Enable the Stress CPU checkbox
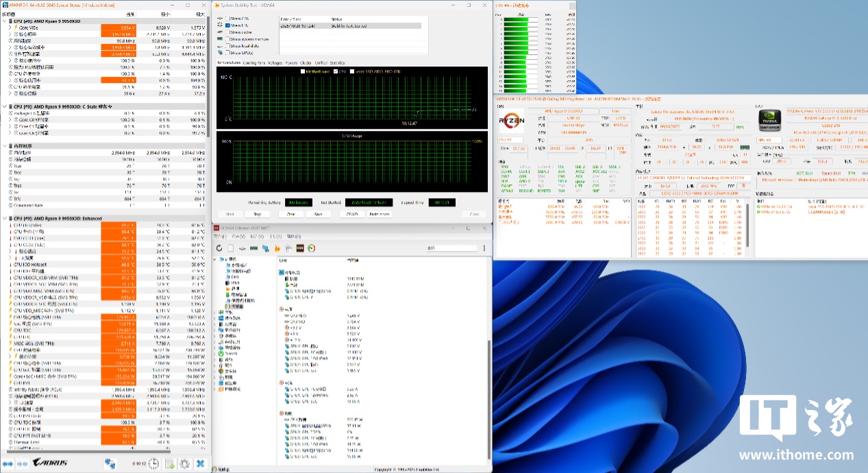This screenshot has height=473, width=868. click(227, 19)
